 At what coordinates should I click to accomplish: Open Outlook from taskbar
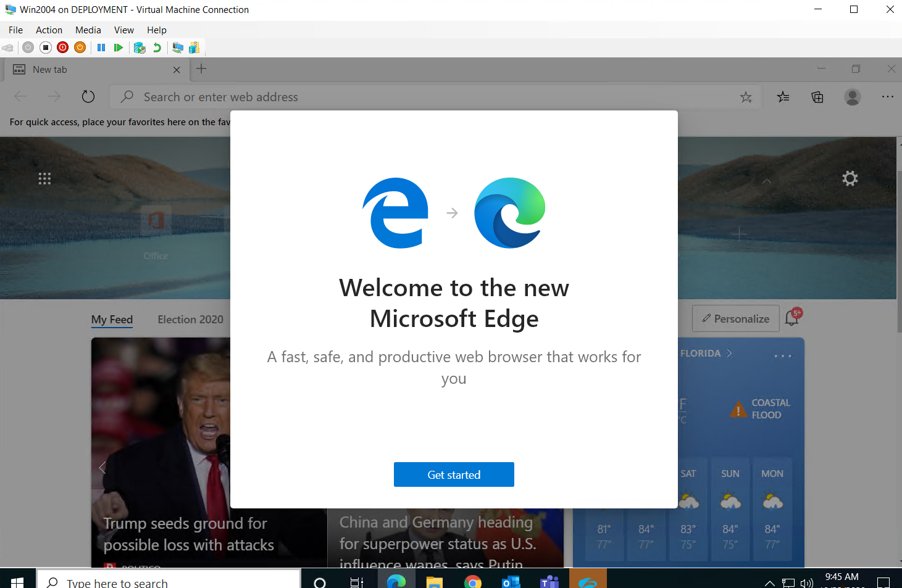[x=511, y=582]
